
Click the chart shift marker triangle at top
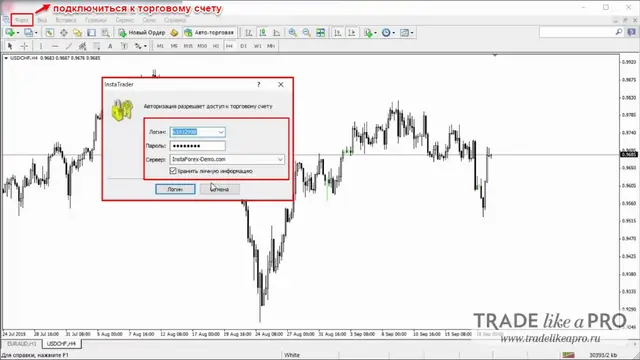[495, 55]
